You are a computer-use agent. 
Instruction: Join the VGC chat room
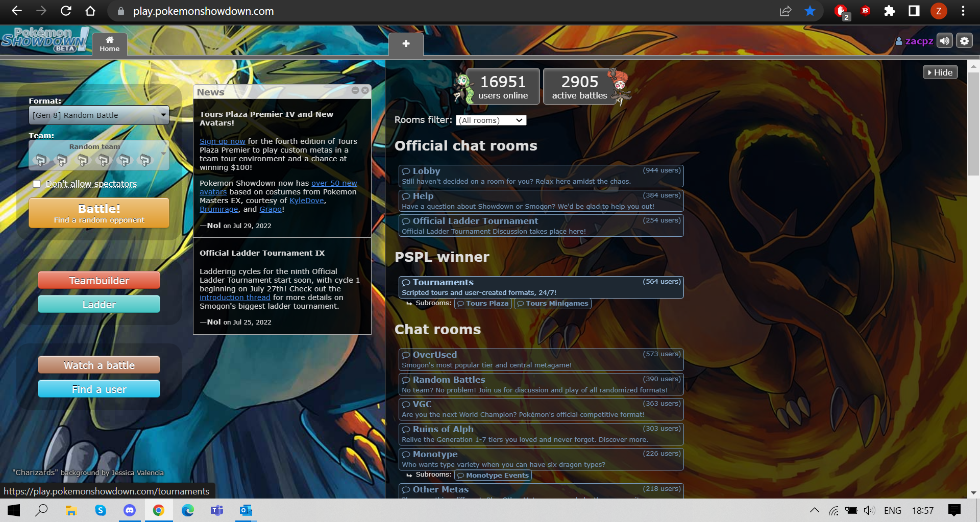pos(541,409)
